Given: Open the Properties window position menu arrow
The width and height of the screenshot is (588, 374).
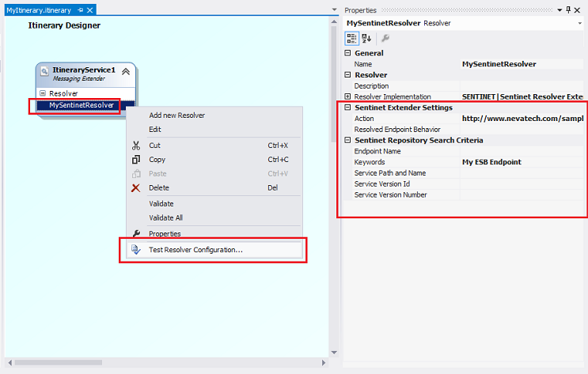Looking at the screenshot, I should click(x=560, y=9).
